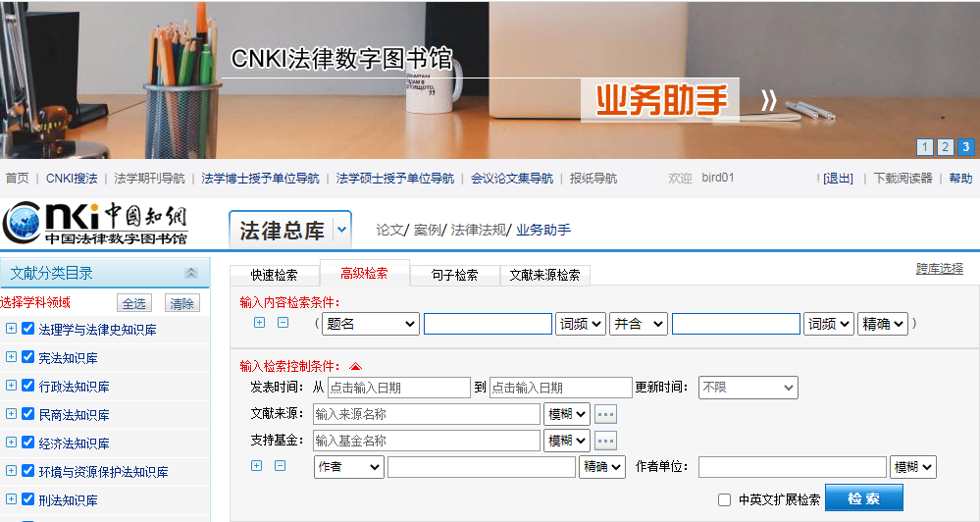Open the 支持基金 browse ellipsis button
The image size is (980, 522).
point(605,441)
